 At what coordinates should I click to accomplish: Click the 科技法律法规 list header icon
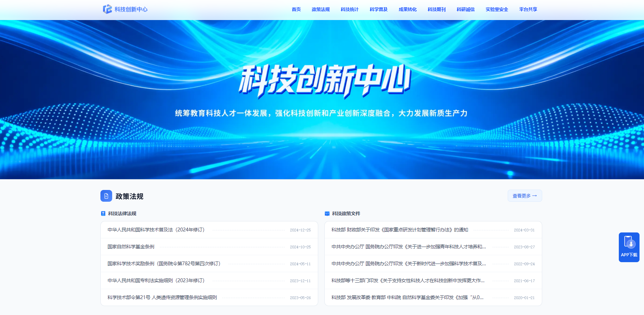coord(103,213)
